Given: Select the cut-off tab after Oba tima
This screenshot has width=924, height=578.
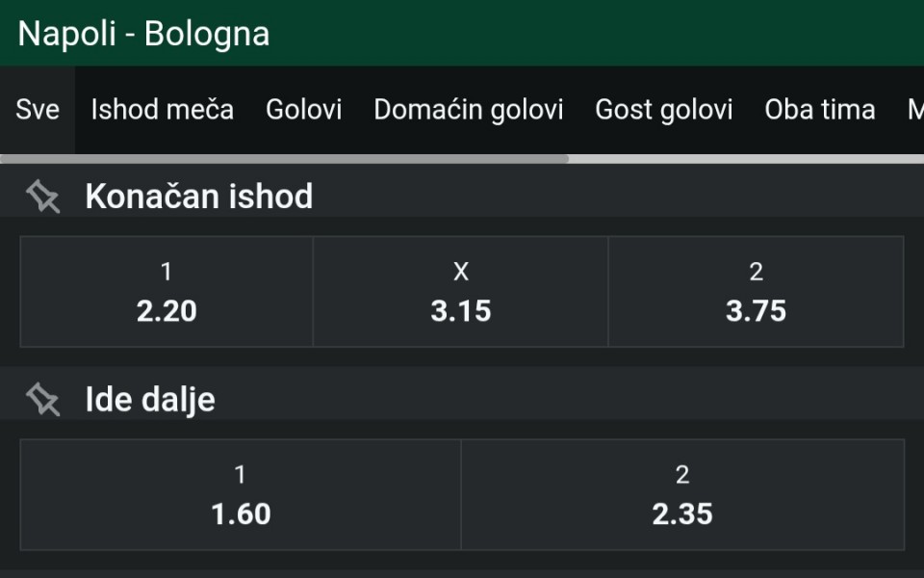Looking at the screenshot, I should 914,110.
